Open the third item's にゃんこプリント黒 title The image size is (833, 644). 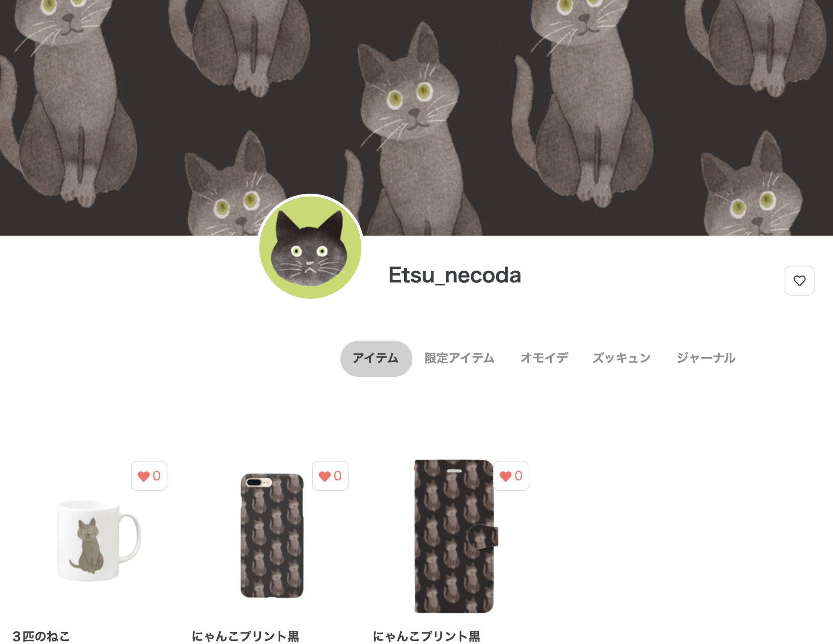click(x=426, y=636)
